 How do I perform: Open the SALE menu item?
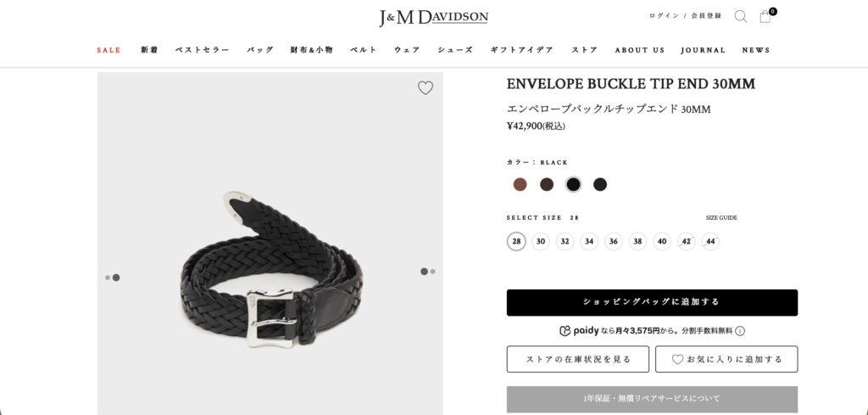point(108,50)
